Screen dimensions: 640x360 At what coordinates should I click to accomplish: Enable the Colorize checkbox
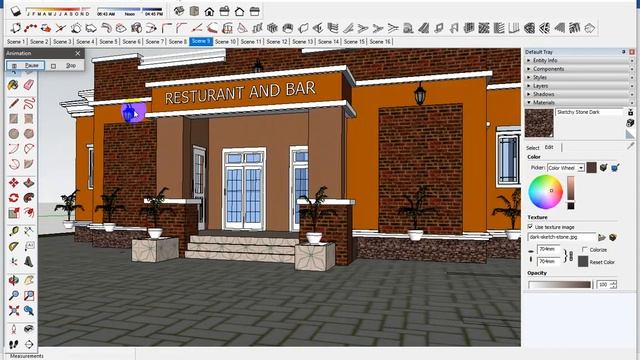point(585,249)
